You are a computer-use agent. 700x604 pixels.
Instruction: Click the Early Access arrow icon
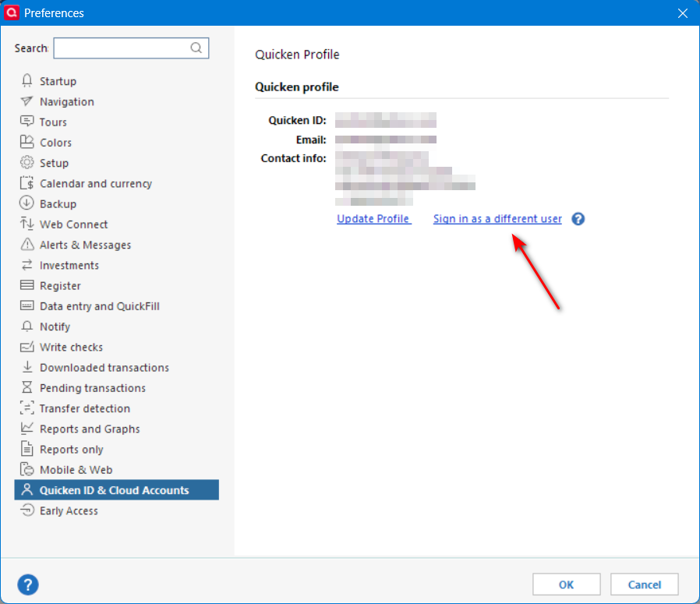[27, 510]
